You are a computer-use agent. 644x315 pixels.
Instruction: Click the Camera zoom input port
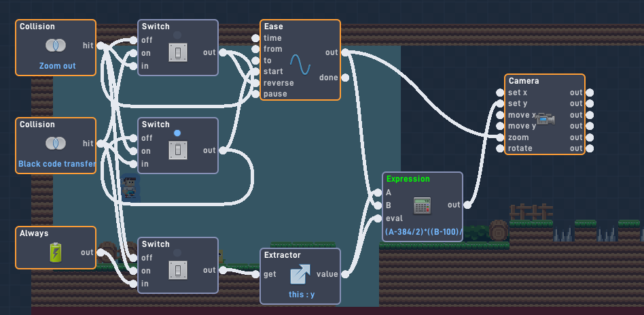click(x=500, y=137)
